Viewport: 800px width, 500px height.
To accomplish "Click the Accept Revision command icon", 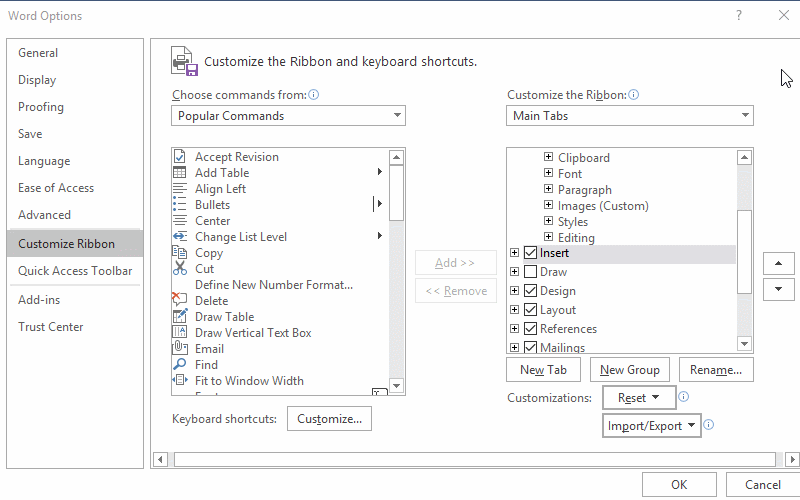I will (x=180, y=156).
